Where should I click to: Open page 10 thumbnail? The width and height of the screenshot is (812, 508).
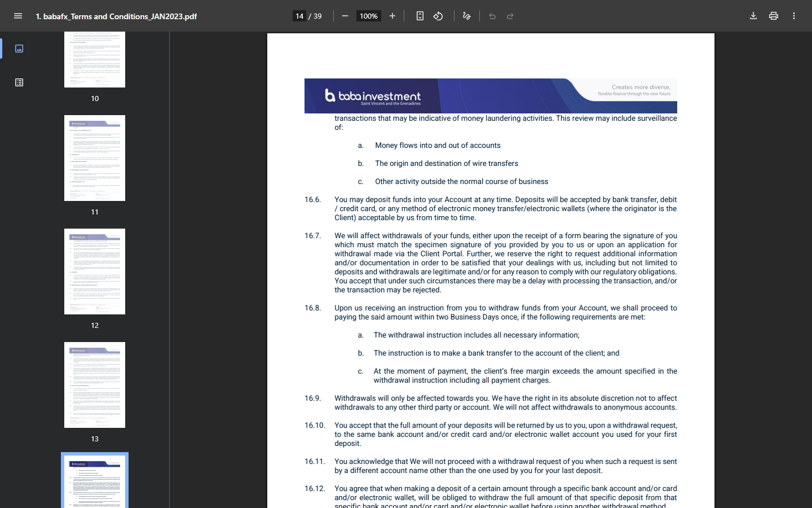coord(95,59)
